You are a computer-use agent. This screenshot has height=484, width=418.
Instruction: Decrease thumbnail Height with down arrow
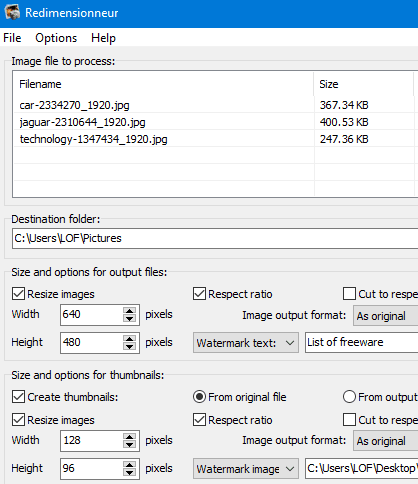(x=129, y=472)
